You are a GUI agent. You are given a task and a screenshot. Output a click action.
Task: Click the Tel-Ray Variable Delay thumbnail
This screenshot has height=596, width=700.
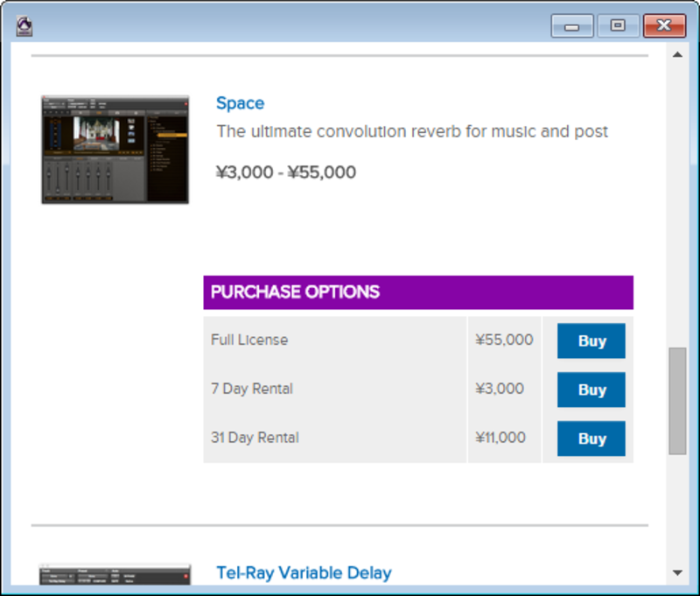pyautogui.click(x=115, y=575)
